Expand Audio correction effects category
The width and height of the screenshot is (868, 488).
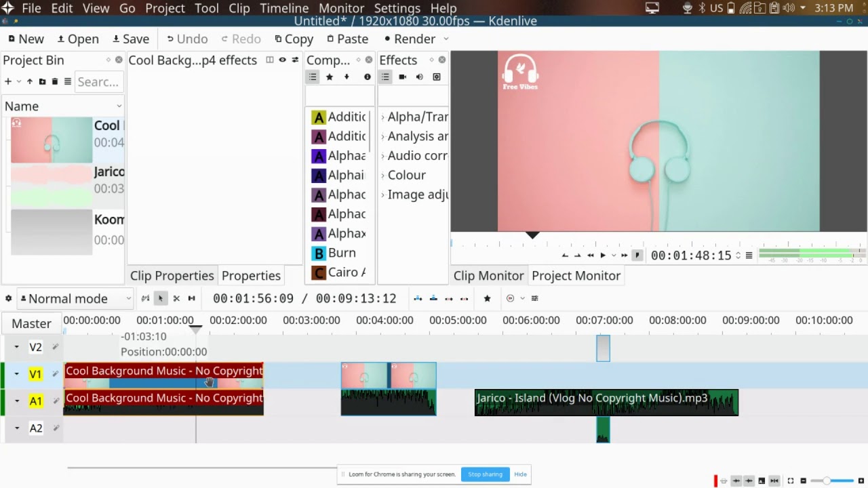click(x=383, y=156)
